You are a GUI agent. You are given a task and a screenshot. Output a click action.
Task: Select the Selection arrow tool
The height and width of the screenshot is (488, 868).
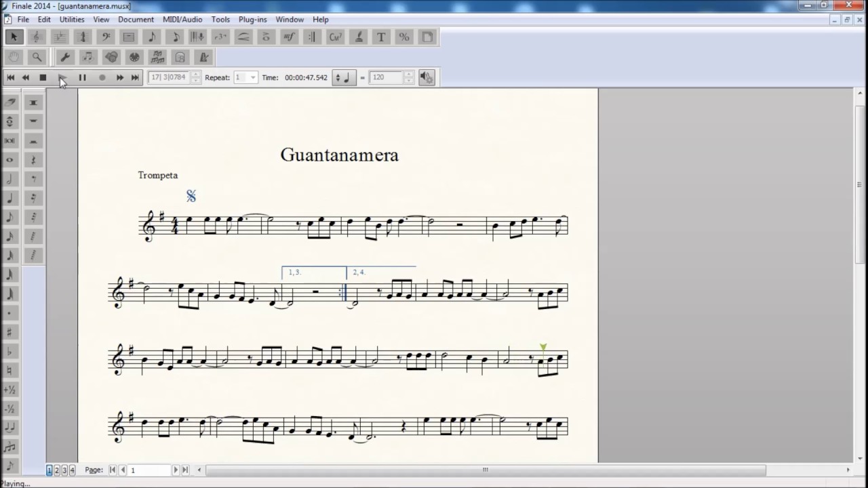[14, 37]
